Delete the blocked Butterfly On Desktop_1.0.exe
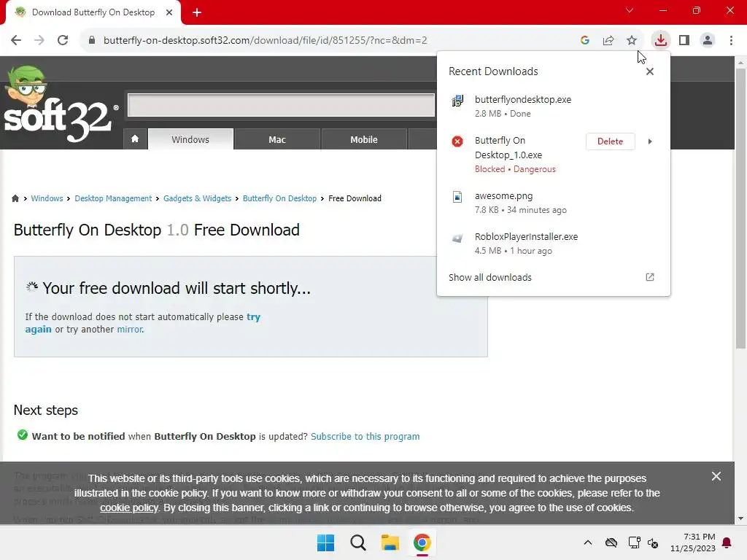This screenshot has width=747, height=560. [611, 141]
